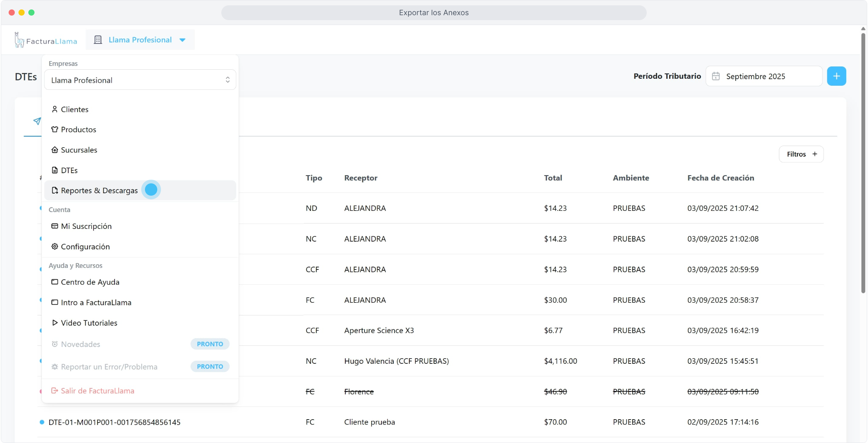Open Mi Suscripción menu entry
Viewport: 868px width, 443px height.
pos(86,226)
